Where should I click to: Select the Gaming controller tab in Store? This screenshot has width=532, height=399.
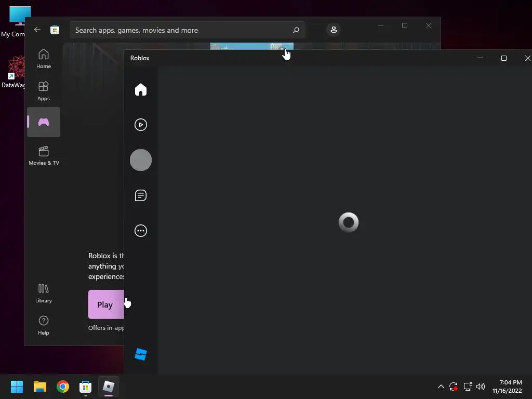[44, 122]
